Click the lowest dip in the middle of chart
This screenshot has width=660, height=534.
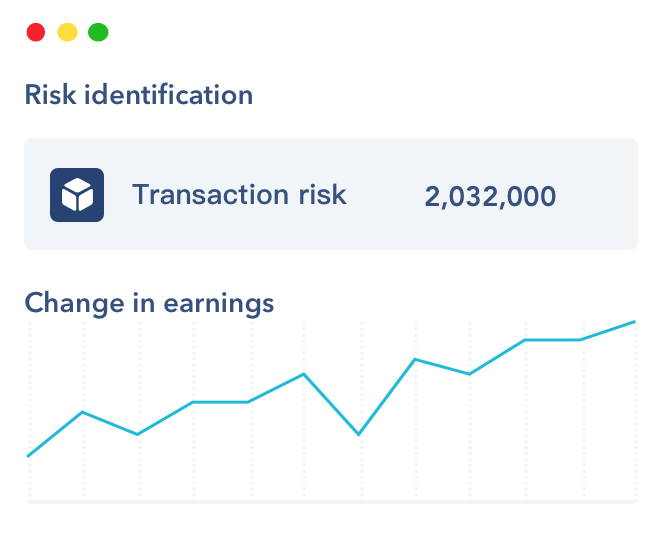359,434
